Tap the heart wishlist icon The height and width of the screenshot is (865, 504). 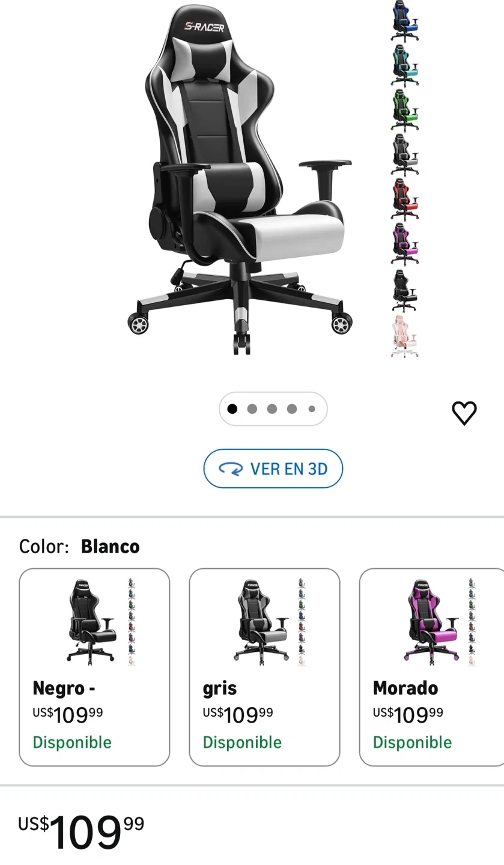coord(464,413)
